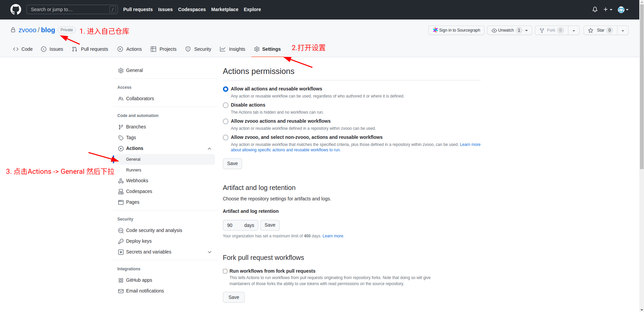Open Marketplace in the top navigation
The width and height of the screenshot is (644, 312).
[x=225, y=9]
